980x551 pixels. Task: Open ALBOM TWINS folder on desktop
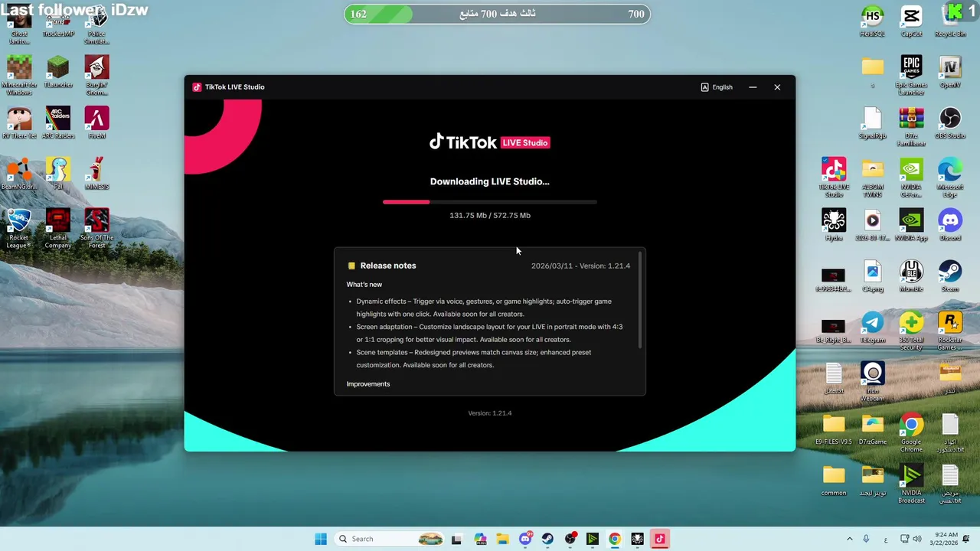coord(872,178)
